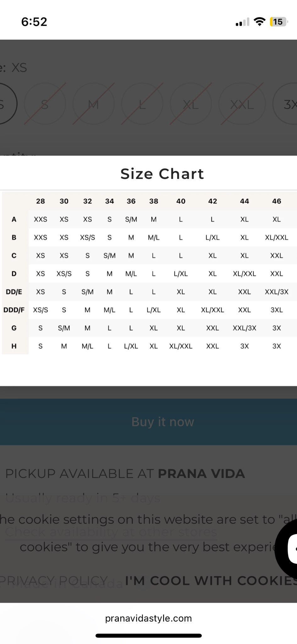Screen dimensions: 297x644
Task: Choose the XL size circle
Action: point(191,104)
